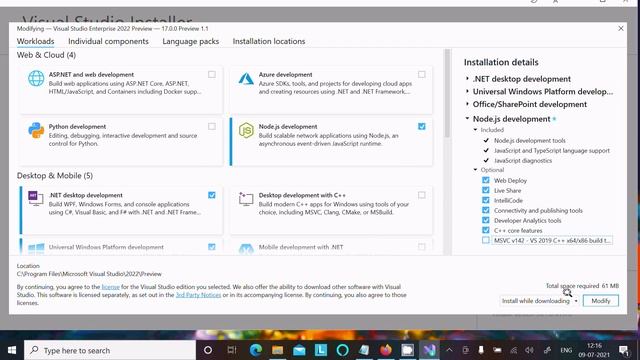640x360 pixels.
Task: Uncheck the Node.js development workload
Action: 422,126
